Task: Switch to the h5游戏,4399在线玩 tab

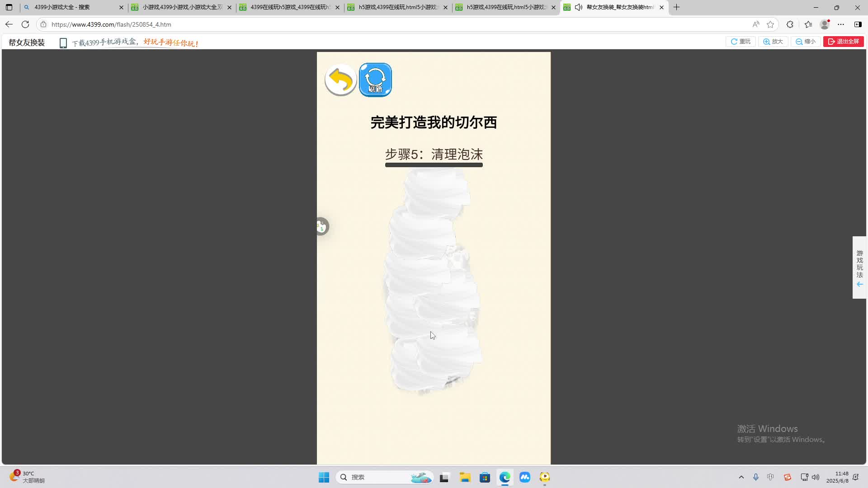Action: [396, 7]
